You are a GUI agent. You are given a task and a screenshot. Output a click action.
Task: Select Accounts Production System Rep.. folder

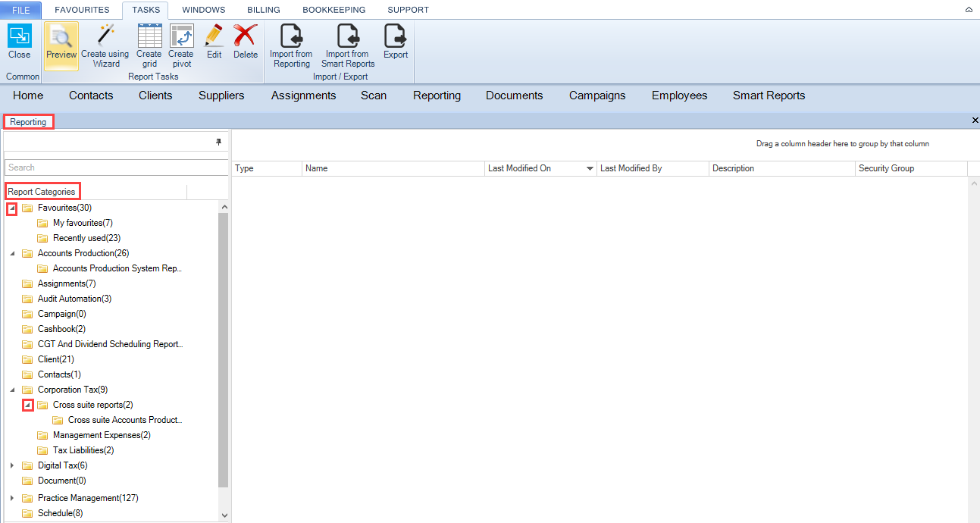pos(117,268)
